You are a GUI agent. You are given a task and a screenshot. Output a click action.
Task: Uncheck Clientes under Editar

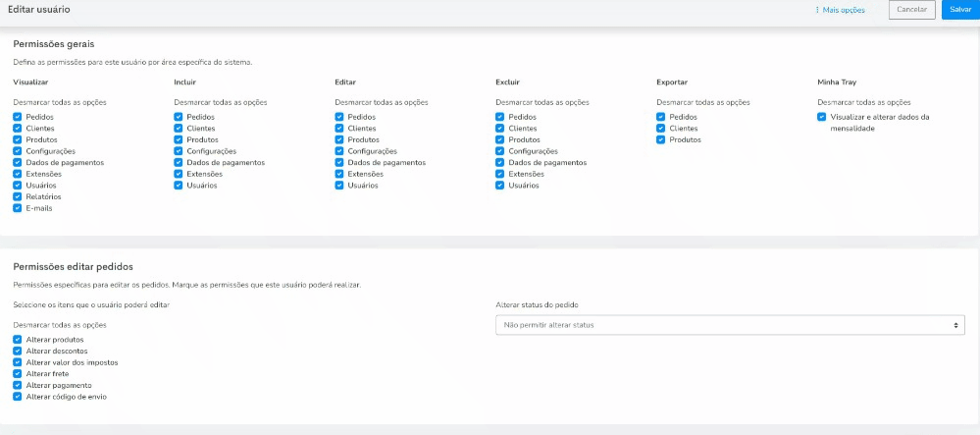click(339, 129)
